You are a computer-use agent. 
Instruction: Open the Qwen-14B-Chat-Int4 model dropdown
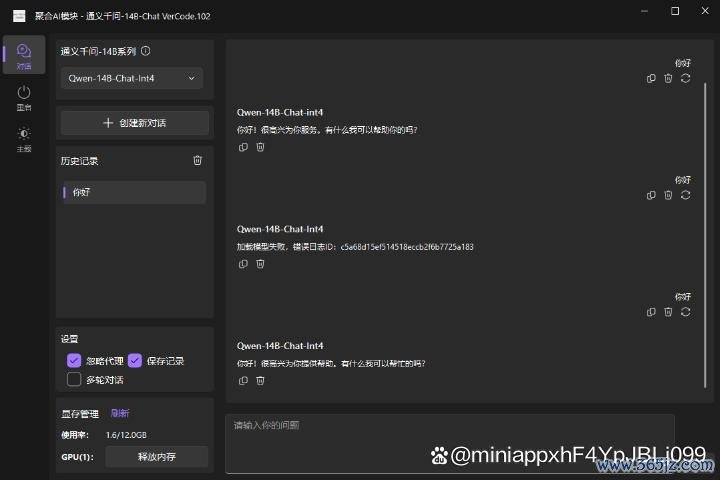pos(132,79)
